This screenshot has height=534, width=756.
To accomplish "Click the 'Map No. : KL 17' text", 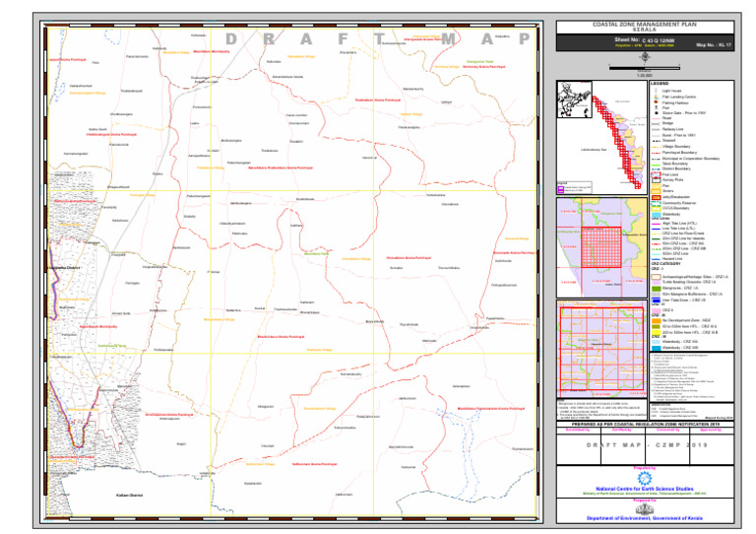I will pos(714,45).
